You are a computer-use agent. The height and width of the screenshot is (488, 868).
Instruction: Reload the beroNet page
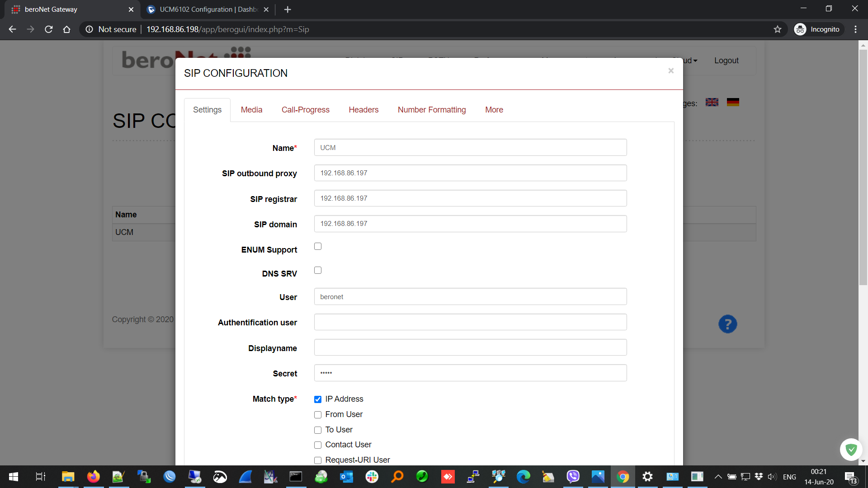(x=49, y=29)
